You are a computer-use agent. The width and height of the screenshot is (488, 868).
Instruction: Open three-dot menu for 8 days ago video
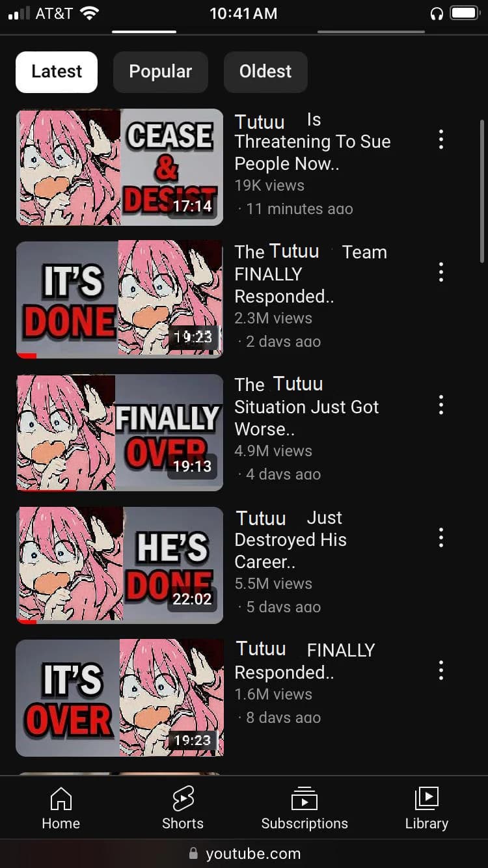(441, 670)
